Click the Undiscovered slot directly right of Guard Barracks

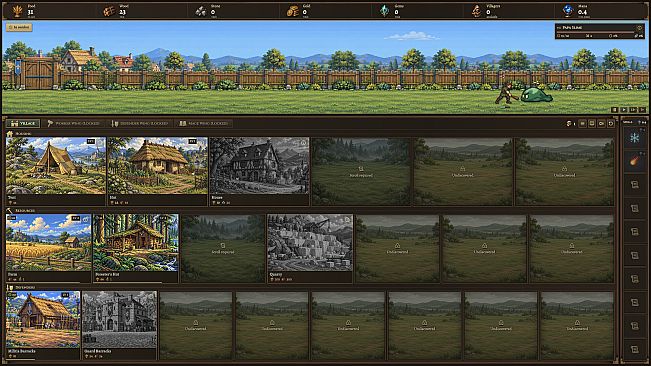pos(196,325)
